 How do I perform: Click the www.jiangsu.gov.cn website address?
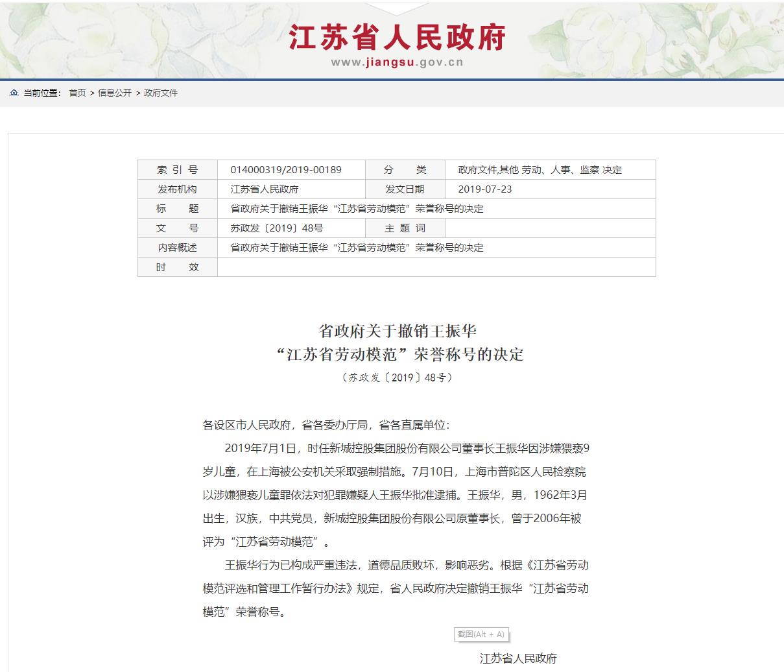pos(397,63)
